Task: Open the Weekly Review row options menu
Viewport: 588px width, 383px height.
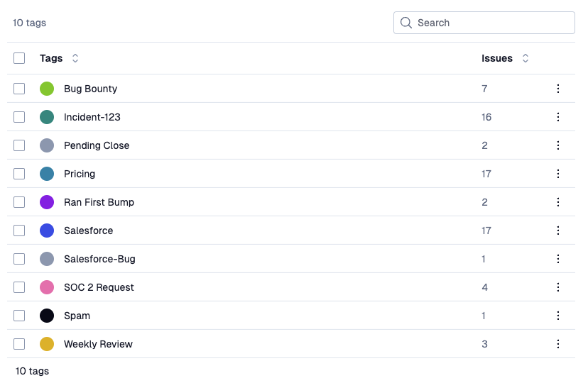Action: tap(558, 344)
